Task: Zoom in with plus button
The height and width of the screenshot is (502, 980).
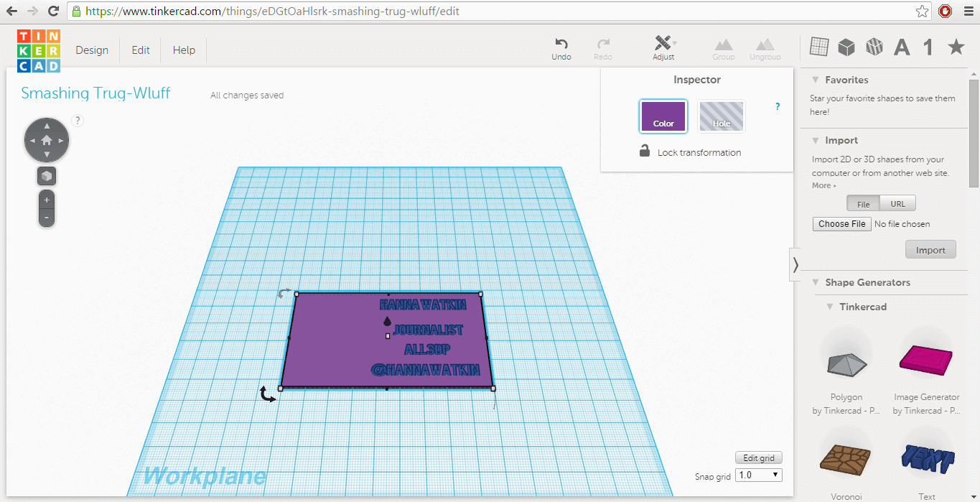Action: [47, 200]
